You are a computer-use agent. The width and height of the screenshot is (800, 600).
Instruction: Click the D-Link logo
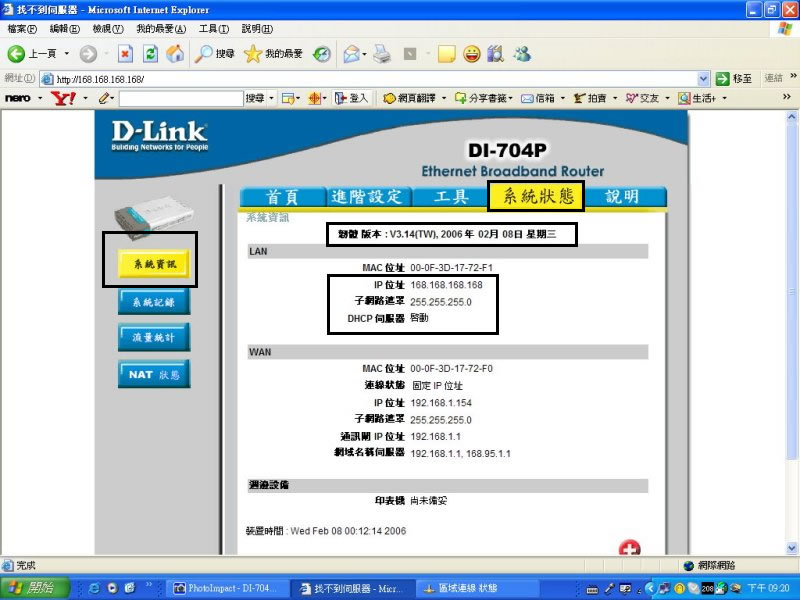pyautogui.click(x=160, y=136)
